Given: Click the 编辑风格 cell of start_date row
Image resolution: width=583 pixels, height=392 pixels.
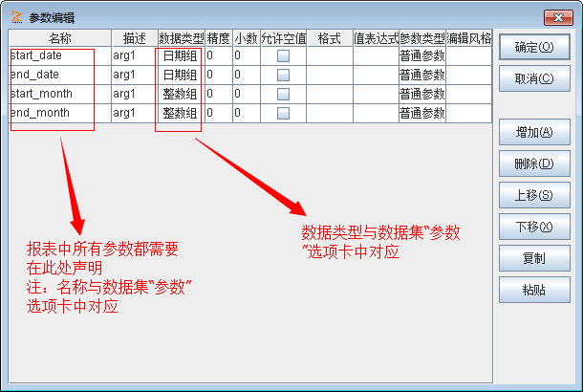Looking at the screenshot, I should click(x=469, y=55).
